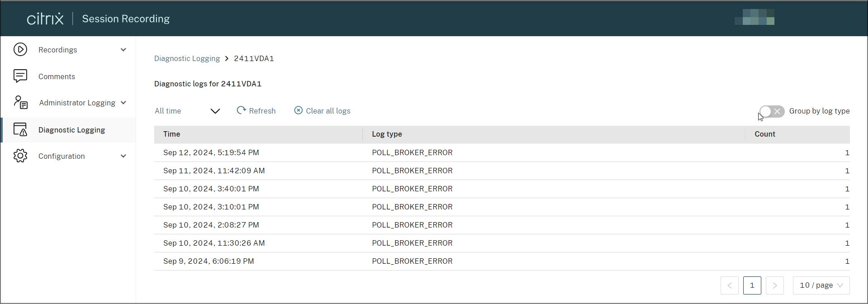This screenshot has height=304, width=868.
Task: Enable the Group by log type switch
Action: pyautogui.click(x=772, y=111)
